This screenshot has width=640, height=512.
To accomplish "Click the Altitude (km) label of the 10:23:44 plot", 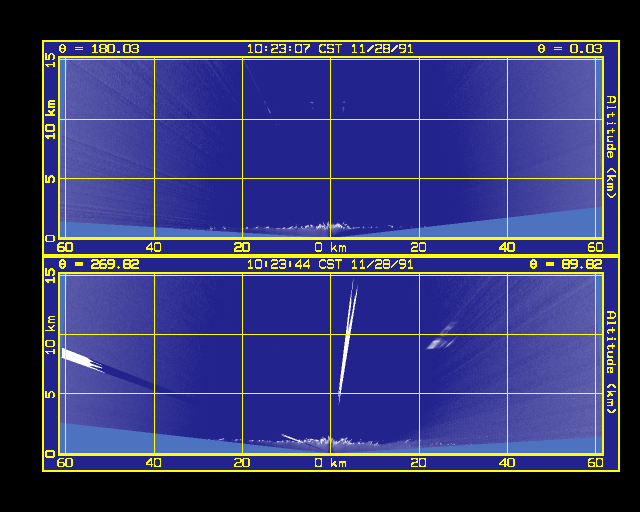I will [x=611, y=362].
